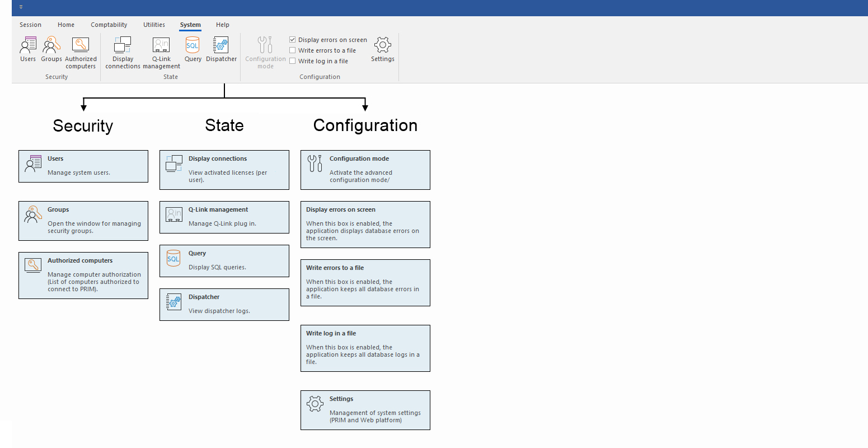Viewport: 868px width, 448px height.
Task: Expand the quick access dropdown in title bar
Action: click(21, 7)
